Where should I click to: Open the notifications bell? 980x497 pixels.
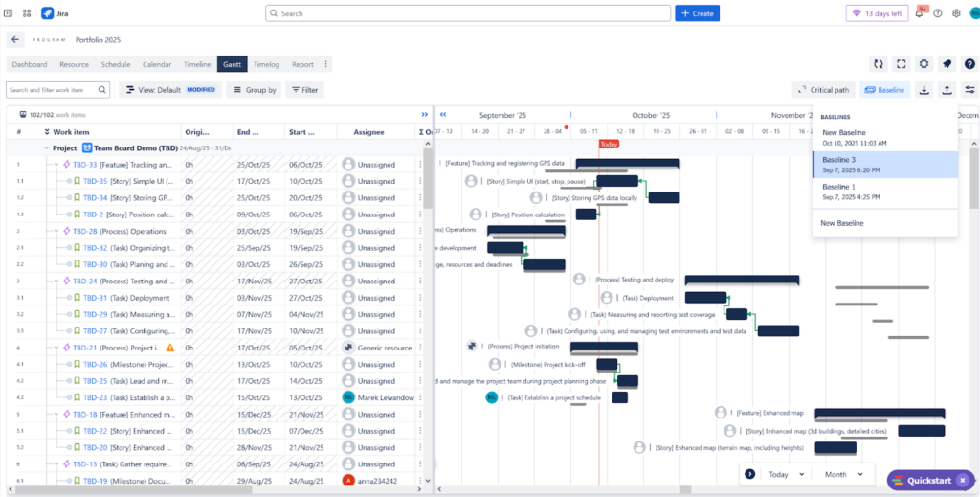click(x=919, y=13)
